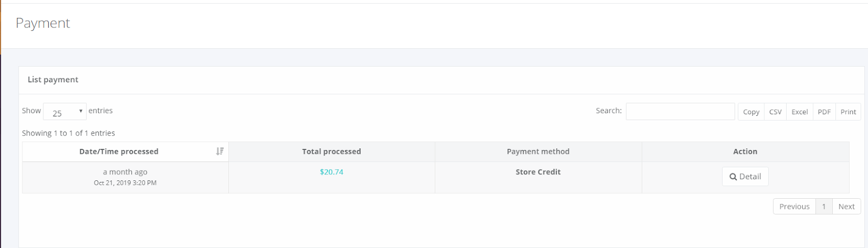Image resolution: width=868 pixels, height=248 pixels.
Task: Export the list to Excel
Action: pyautogui.click(x=799, y=112)
